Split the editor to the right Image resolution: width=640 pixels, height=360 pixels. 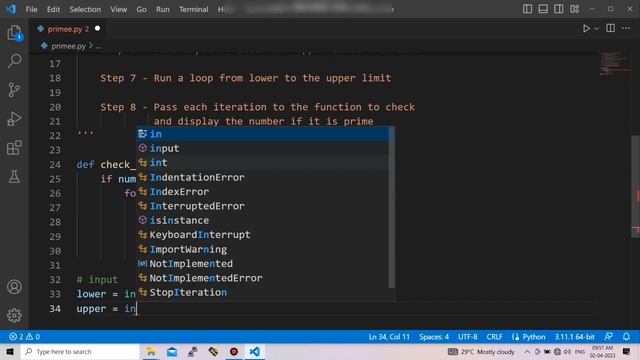click(x=610, y=28)
